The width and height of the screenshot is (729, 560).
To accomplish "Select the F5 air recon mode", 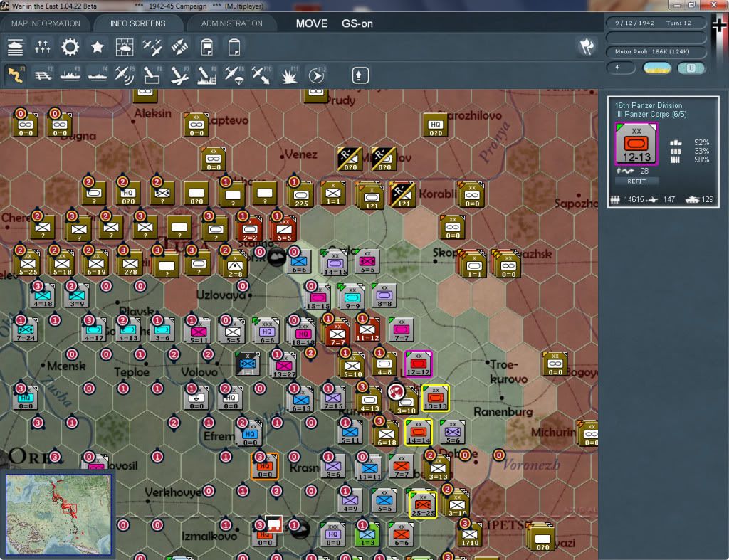I will (x=125, y=75).
